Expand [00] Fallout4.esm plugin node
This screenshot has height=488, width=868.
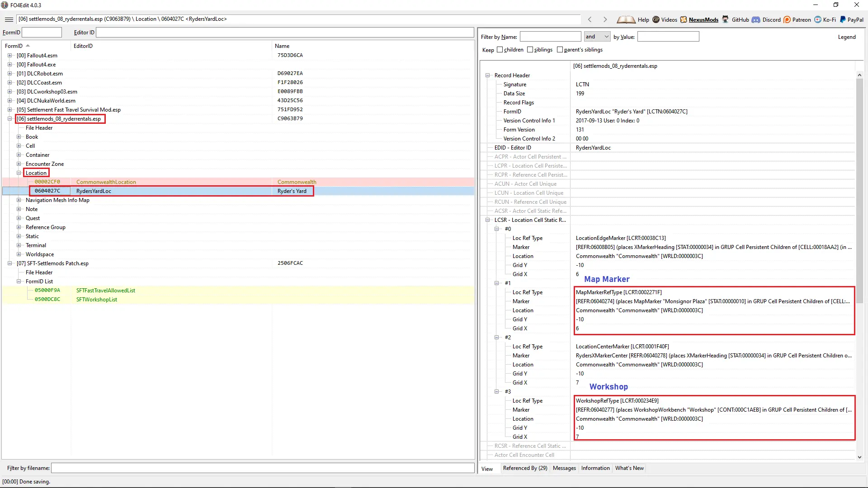[9, 56]
